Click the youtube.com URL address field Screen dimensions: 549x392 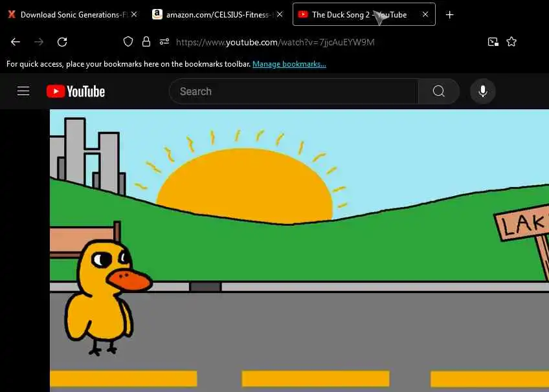pos(275,42)
